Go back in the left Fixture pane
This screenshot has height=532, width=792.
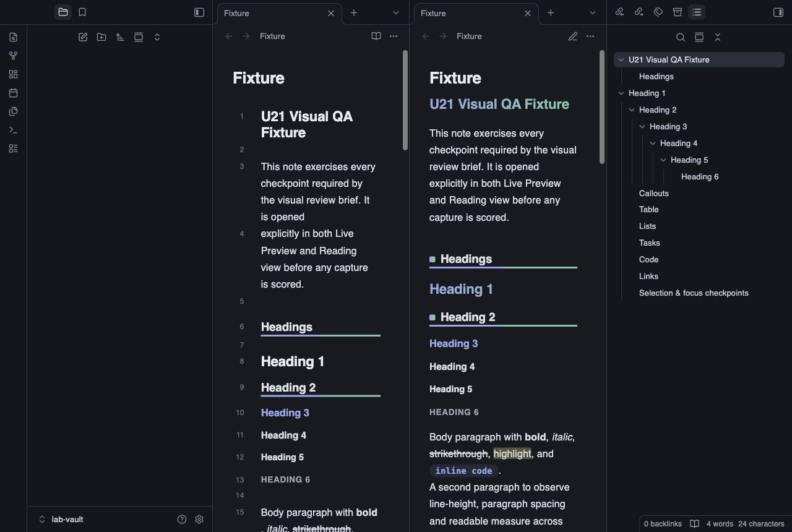(229, 36)
